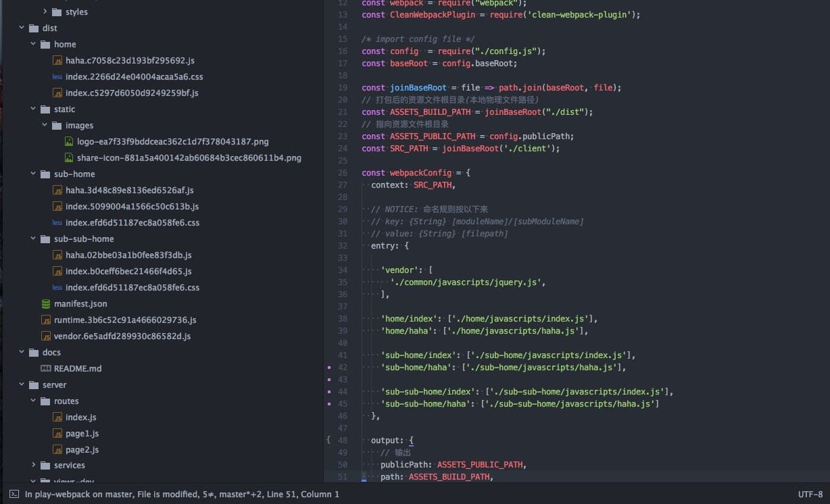Click the folder icon of dist

pyautogui.click(x=34, y=28)
